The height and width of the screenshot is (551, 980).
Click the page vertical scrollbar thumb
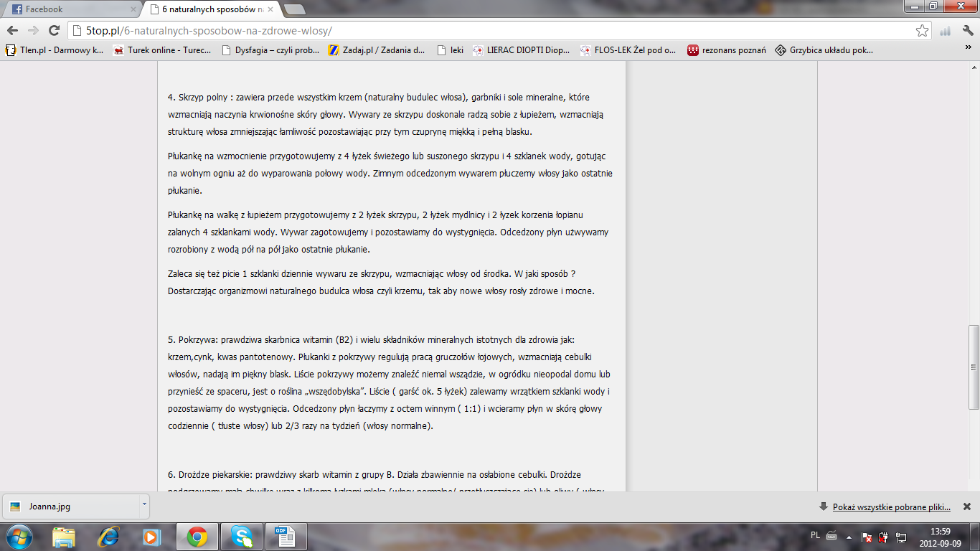[x=974, y=367]
